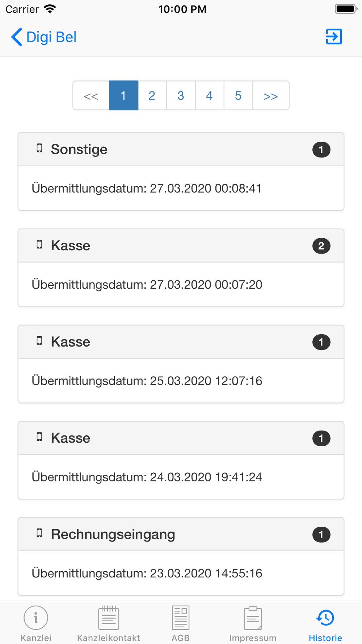Screen dimensions: 362x644
Task: Open the AGB document icon
Action: (x=181, y=618)
